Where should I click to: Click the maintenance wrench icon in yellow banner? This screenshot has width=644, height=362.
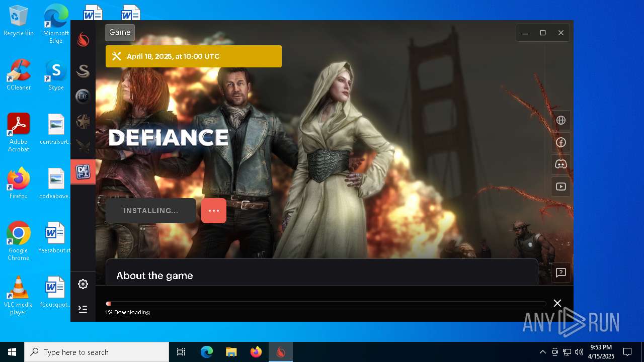[116, 56]
